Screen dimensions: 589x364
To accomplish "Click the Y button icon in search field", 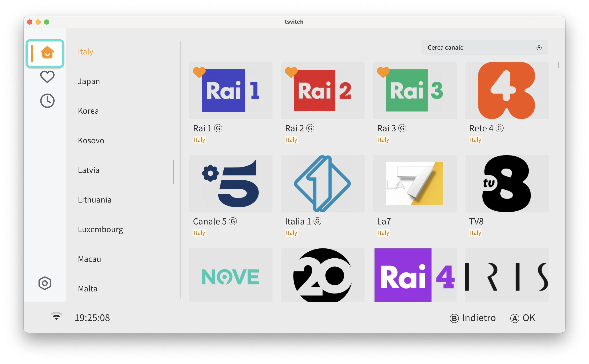I will pyautogui.click(x=539, y=48).
